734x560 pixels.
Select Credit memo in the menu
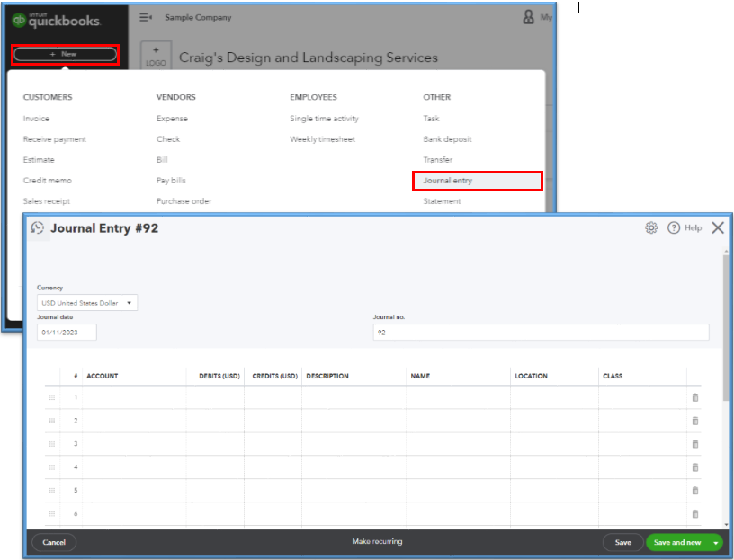48,181
